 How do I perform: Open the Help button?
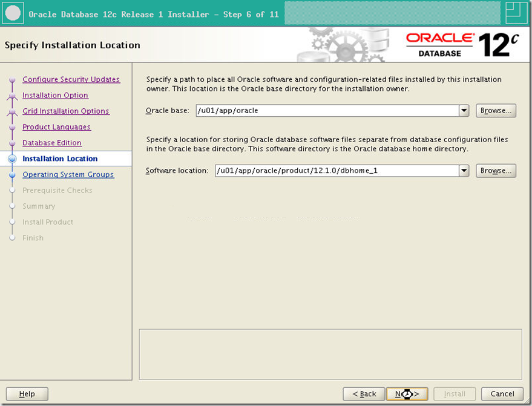point(27,394)
